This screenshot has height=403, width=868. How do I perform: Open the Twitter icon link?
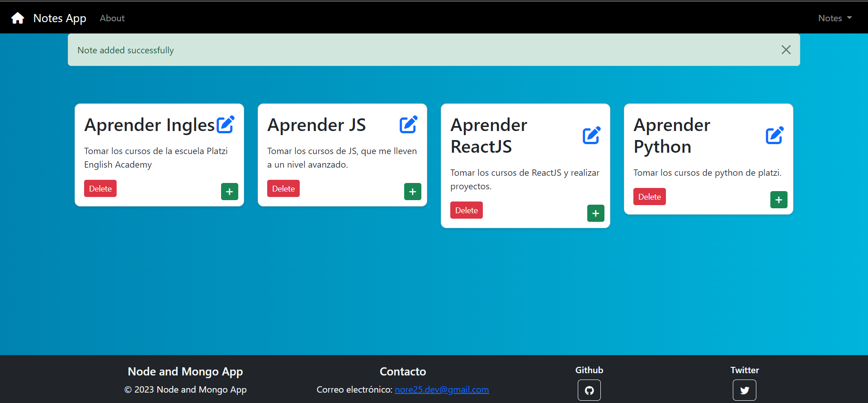pos(745,390)
